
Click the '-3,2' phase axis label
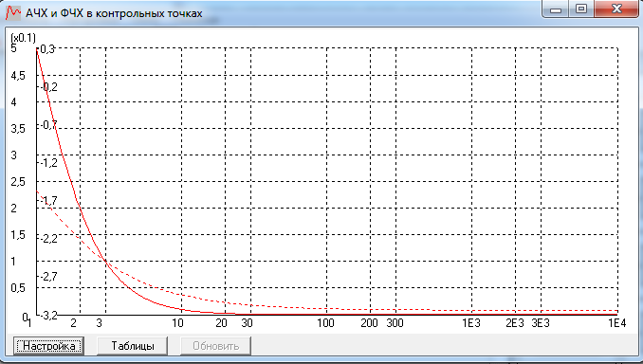pyautogui.click(x=48, y=316)
